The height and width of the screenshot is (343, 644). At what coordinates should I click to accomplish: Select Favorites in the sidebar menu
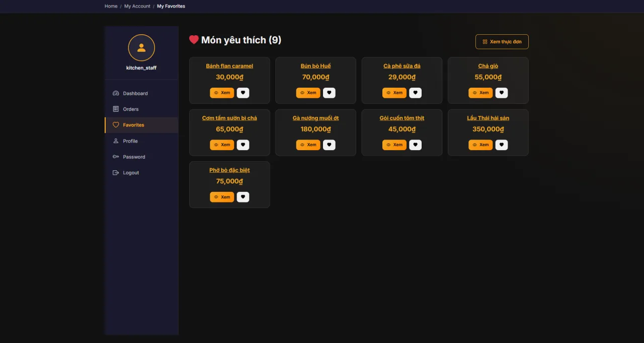(141, 125)
